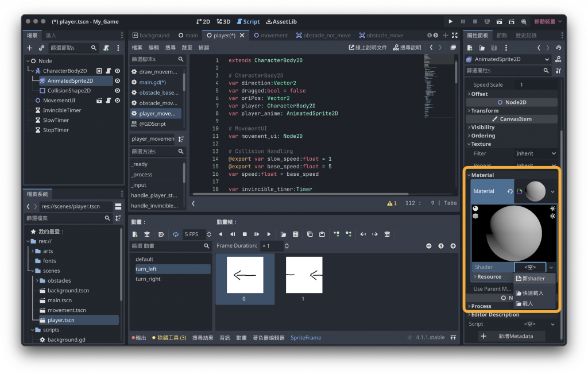The image size is (588, 374).
Task: Open the Shader empty value dropdown
Action: tap(551, 268)
